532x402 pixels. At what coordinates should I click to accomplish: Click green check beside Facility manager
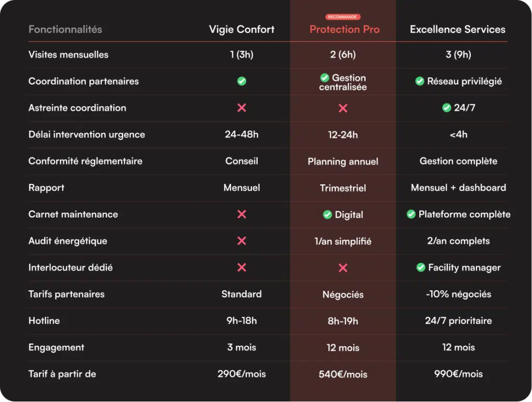(x=421, y=267)
